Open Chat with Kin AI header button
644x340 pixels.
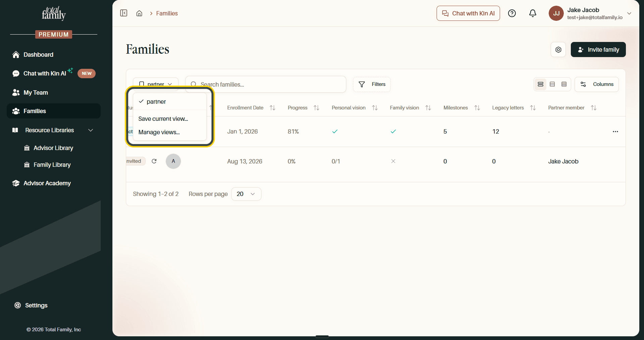[x=468, y=13]
